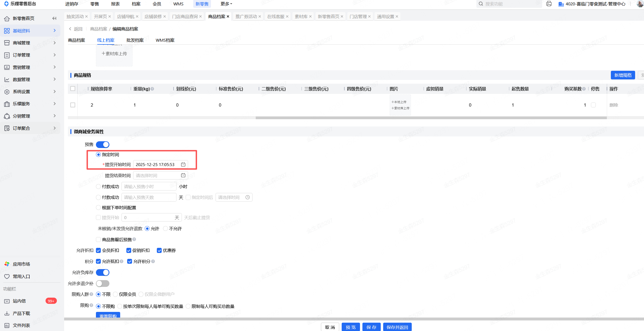Click the 新增规格 button
This screenshot has width=644, height=331.
623,75
